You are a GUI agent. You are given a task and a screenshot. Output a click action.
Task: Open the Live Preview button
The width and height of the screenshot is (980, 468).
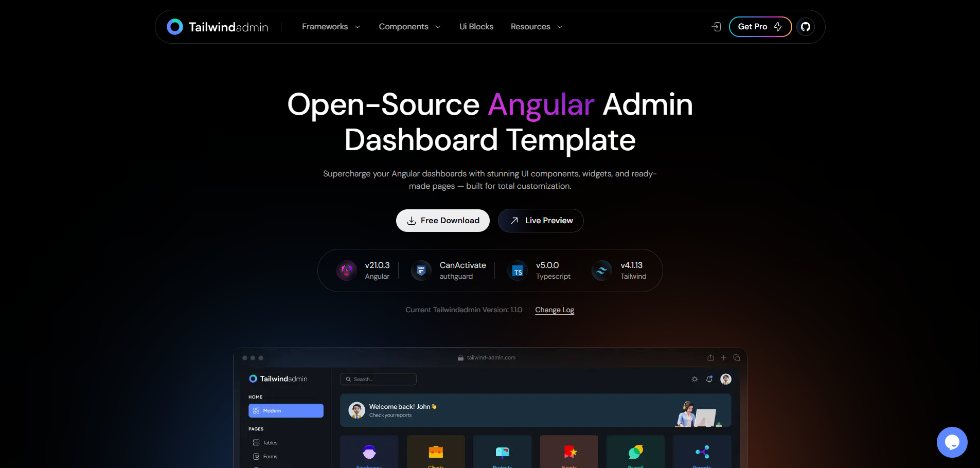541,221
